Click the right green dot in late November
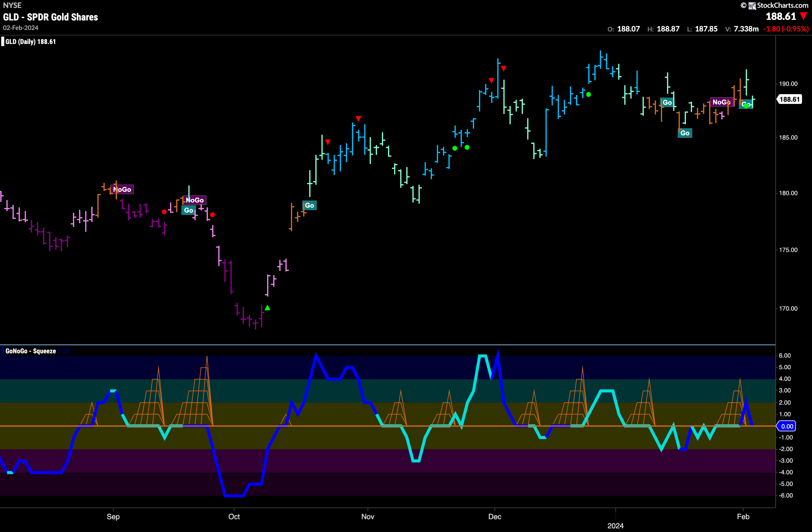Screen dimensions: 812x532 (467, 147)
